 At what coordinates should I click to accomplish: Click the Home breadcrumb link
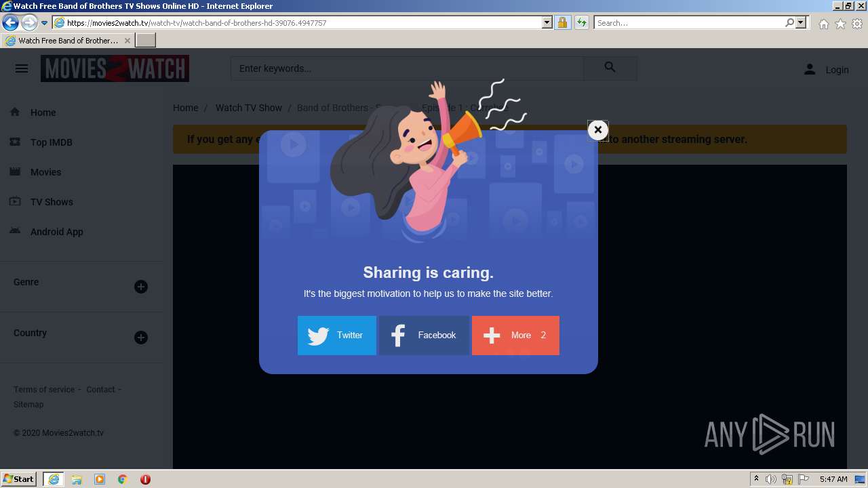pos(185,108)
